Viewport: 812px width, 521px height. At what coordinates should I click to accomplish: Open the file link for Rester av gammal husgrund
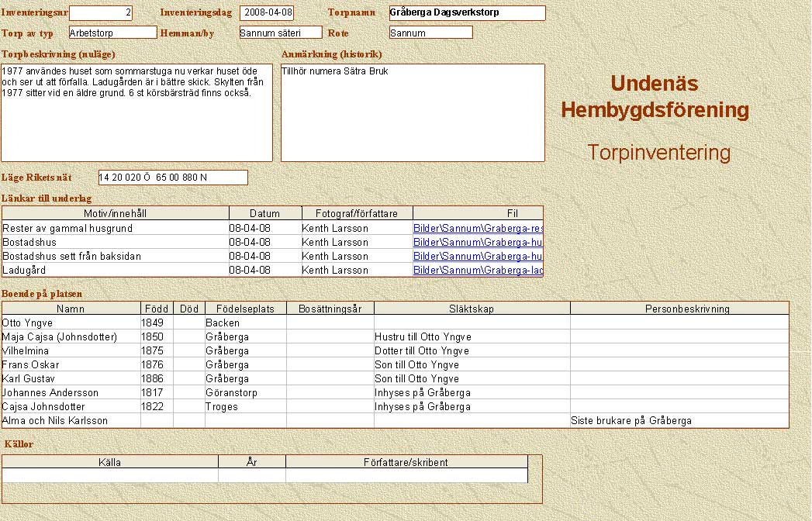tap(477, 229)
